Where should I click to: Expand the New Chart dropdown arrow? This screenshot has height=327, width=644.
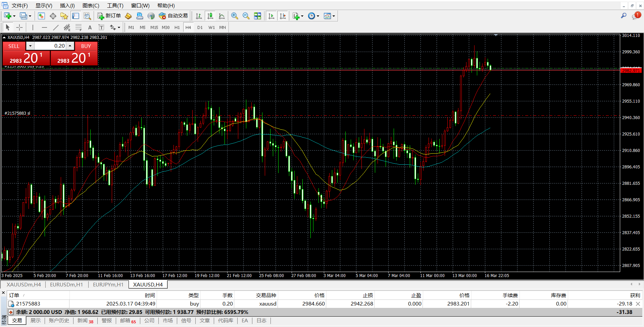(14, 16)
